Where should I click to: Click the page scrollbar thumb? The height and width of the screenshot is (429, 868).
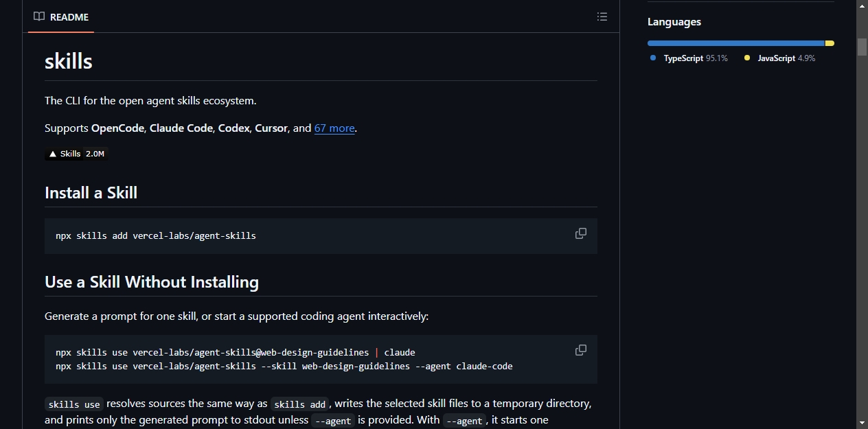coord(862,47)
